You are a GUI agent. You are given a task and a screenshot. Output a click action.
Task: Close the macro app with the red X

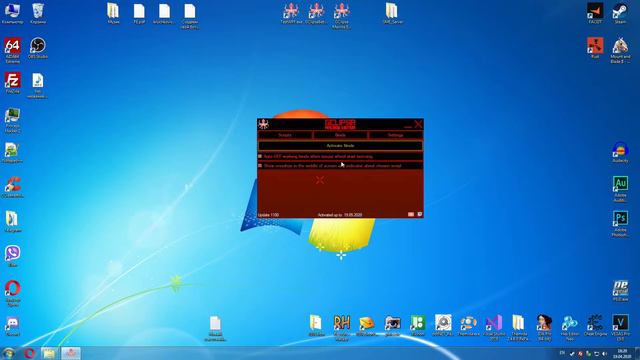point(418,124)
